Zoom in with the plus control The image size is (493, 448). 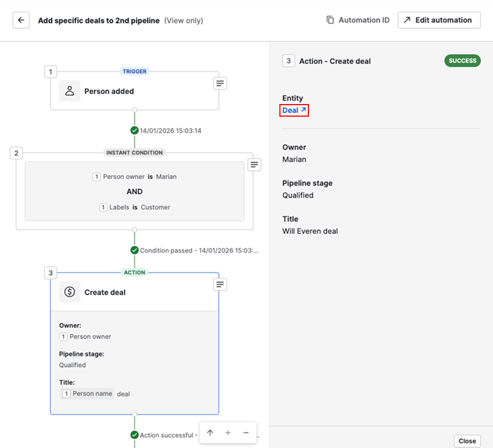(228, 433)
